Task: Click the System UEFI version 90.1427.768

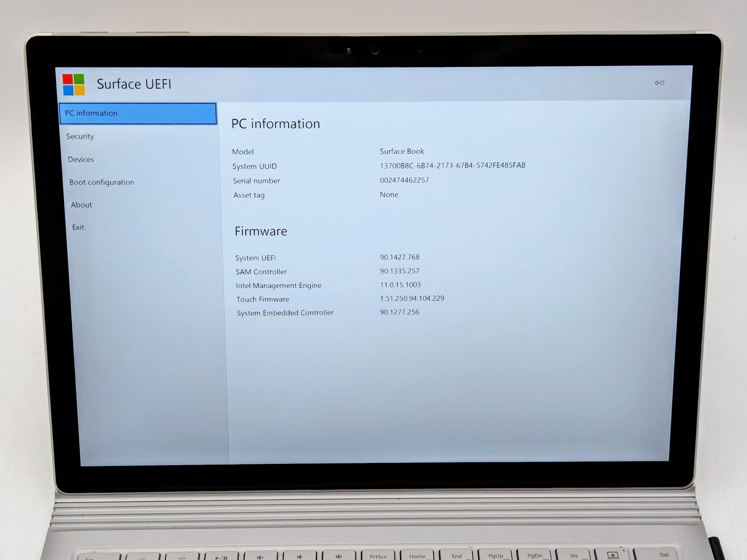Action: (x=400, y=257)
